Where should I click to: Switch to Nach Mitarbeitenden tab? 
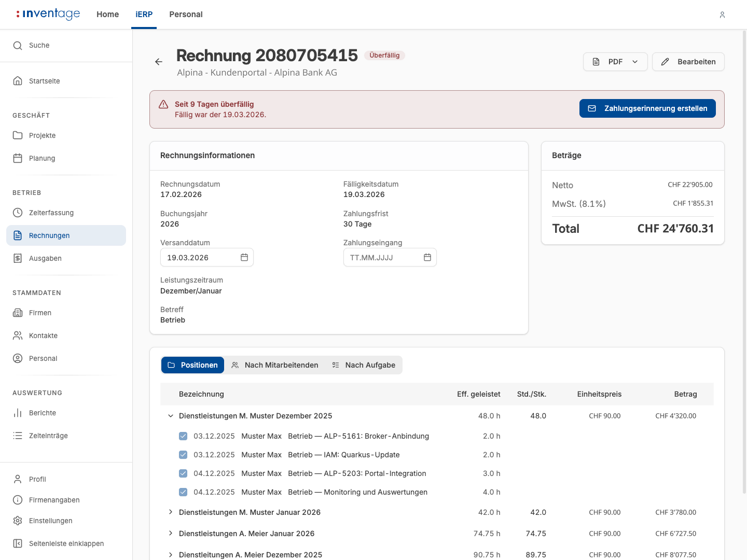point(275,365)
